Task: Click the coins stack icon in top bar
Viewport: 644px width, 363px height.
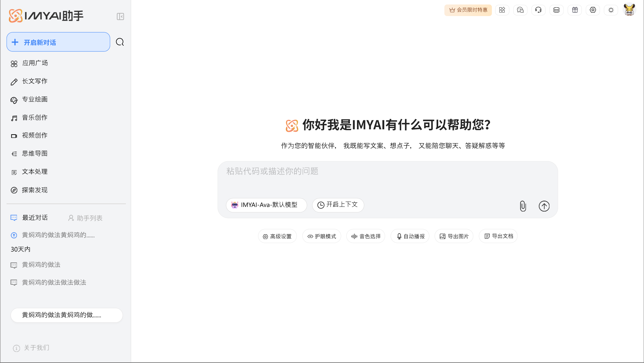Action: pos(556,10)
